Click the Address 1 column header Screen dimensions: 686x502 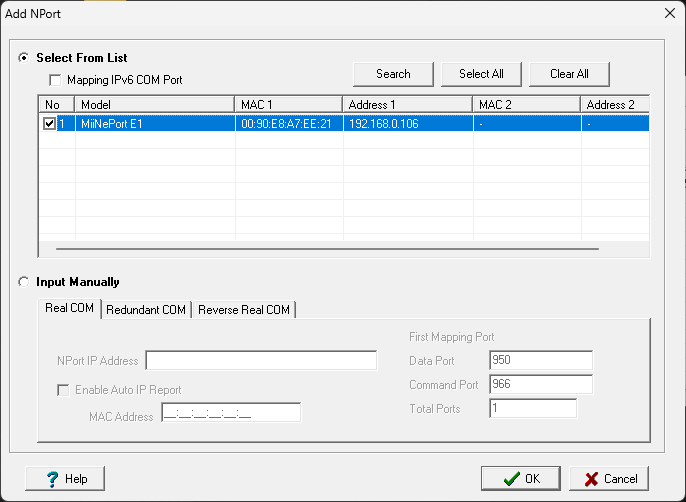(x=407, y=104)
